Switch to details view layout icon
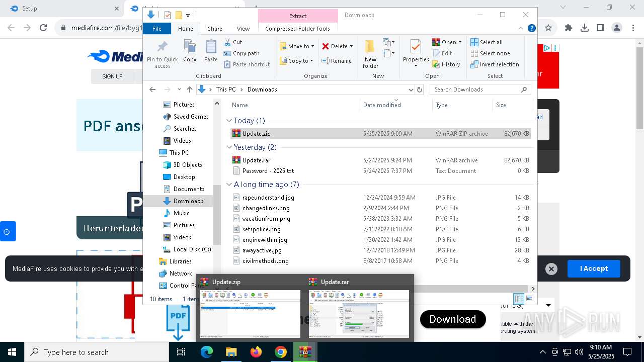 point(519,299)
